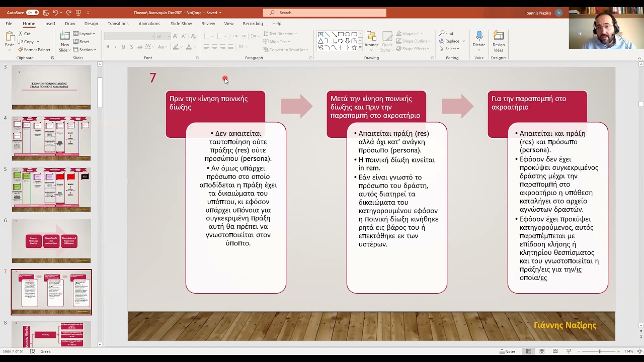Open Design Ideas pane
644x362 pixels.
499,41
